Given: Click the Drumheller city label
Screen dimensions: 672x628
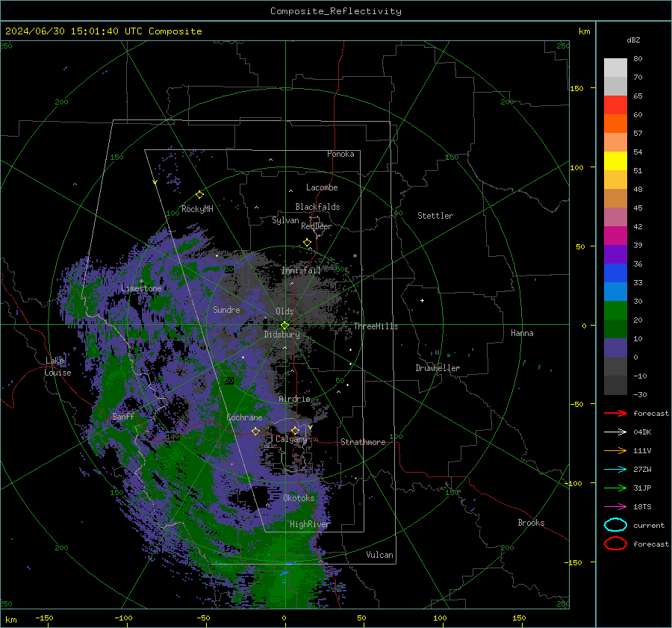Looking at the screenshot, I should [x=438, y=368].
